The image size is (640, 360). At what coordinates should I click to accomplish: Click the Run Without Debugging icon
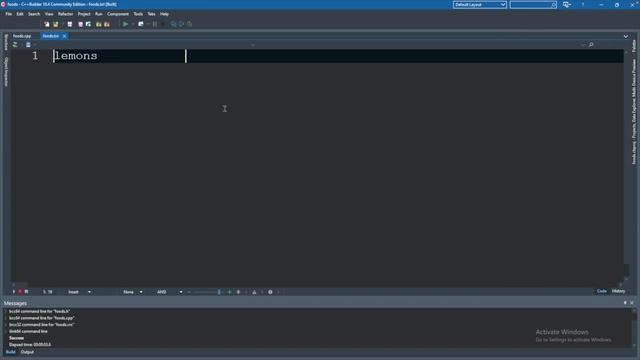coord(141,24)
